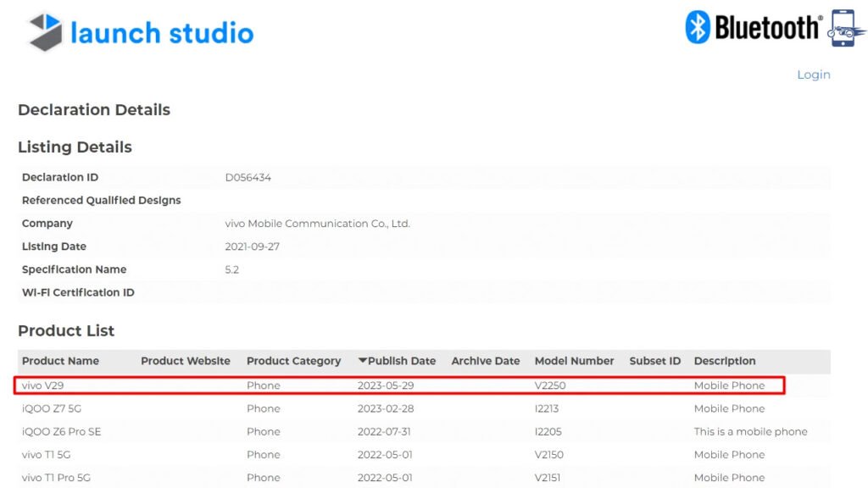Click publish date 2023-02-28

(386, 409)
